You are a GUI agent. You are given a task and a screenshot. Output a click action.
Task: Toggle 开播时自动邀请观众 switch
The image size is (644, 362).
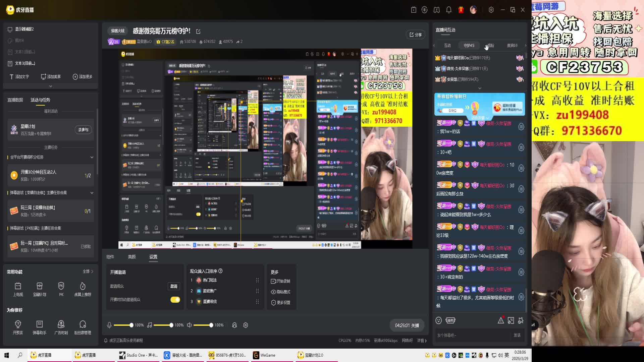(x=175, y=300)
